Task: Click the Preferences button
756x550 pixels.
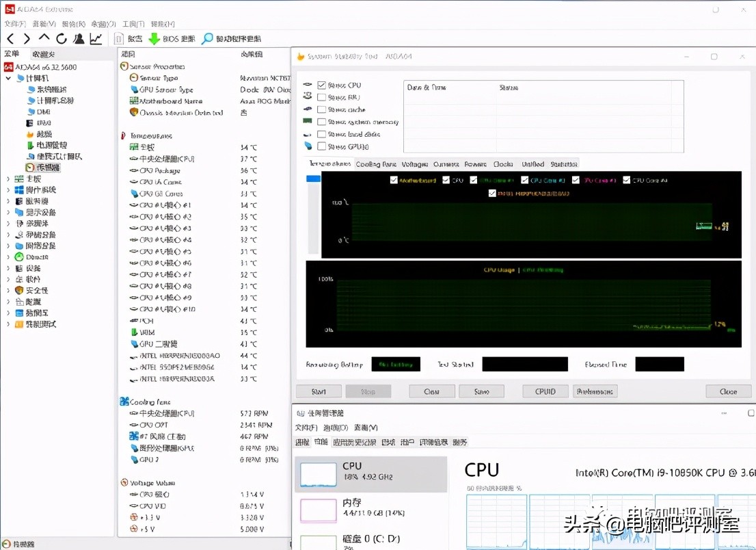Action: tap(595, 392)
